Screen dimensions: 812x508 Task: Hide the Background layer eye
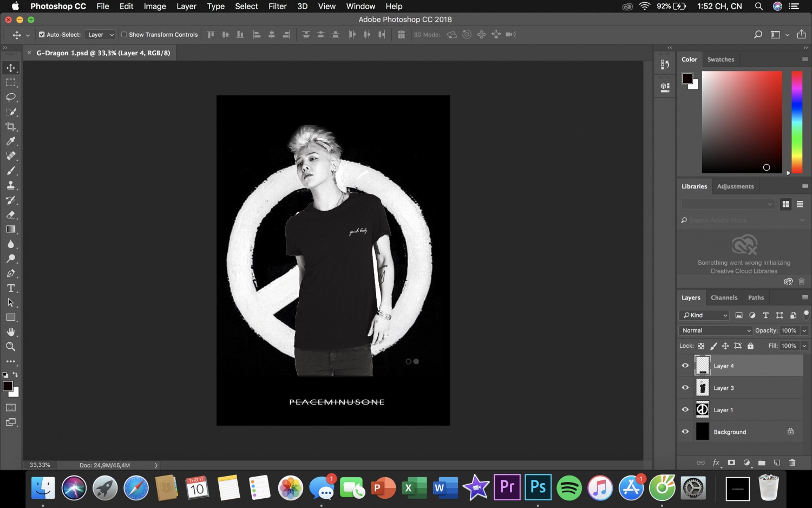click(x=685, y=432)
